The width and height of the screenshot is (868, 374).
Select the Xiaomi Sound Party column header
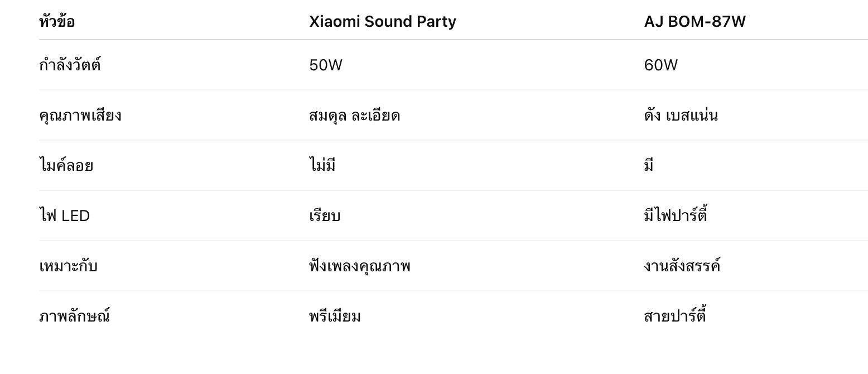[383, 22]
